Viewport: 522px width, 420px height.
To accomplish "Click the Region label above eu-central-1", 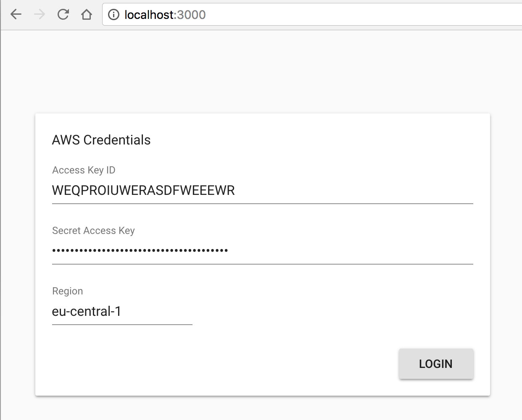I will (x=67, y=291).
